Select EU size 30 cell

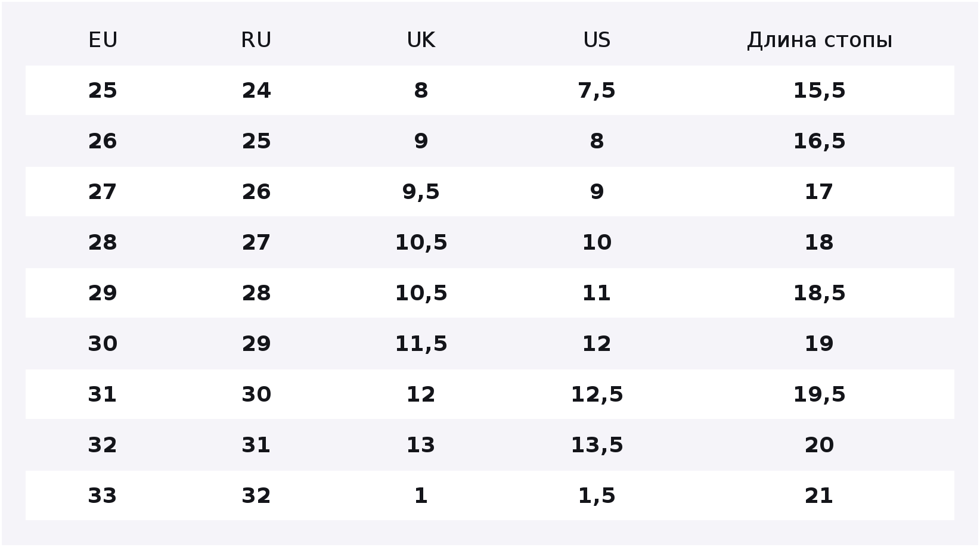[103, 344]
